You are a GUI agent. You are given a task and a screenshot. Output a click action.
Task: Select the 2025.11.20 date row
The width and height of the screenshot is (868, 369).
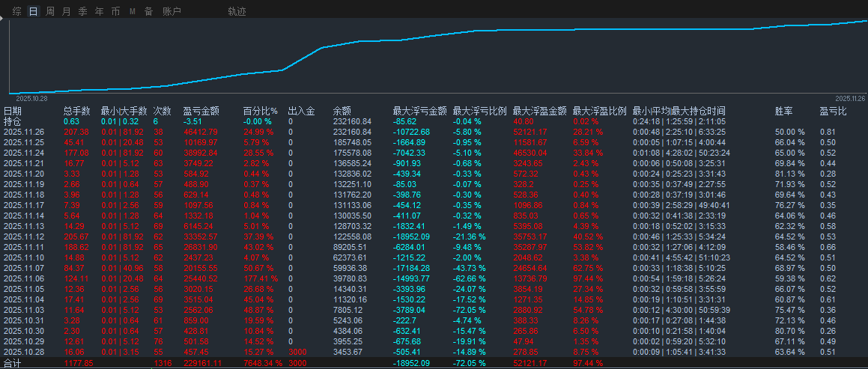click(x=434, y=174)
